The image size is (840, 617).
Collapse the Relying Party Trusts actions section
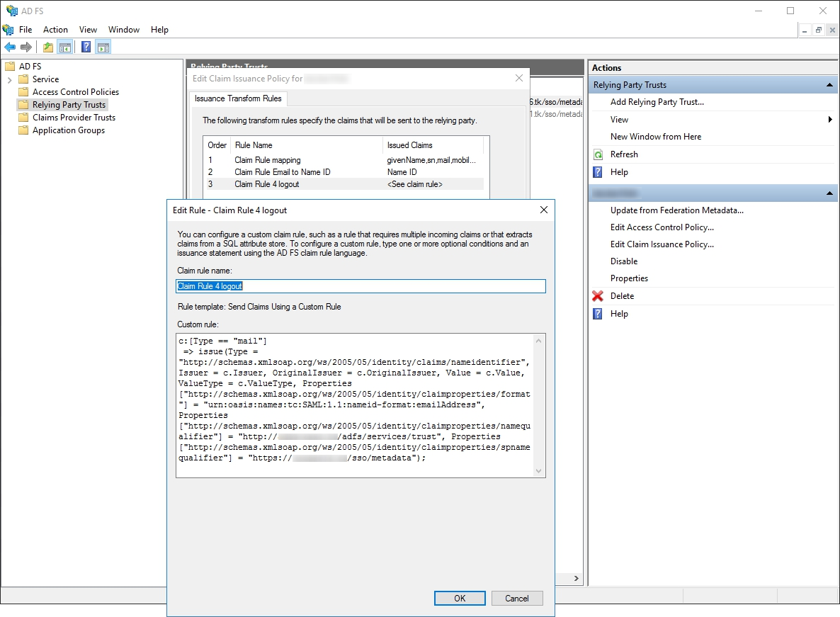coord(829,84)
